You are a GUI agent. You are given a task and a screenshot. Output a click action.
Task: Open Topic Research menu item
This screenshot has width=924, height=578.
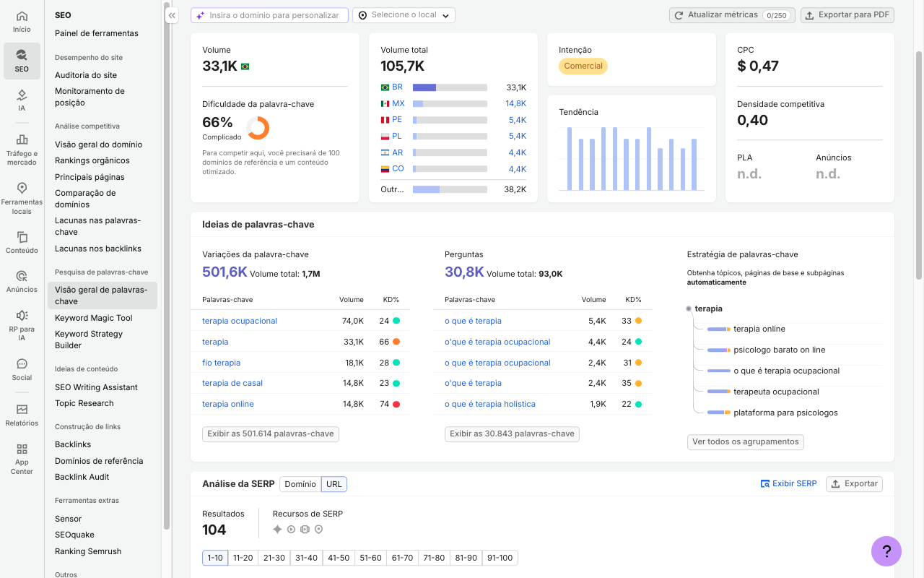pyautogui.click(x=84, y=403)
